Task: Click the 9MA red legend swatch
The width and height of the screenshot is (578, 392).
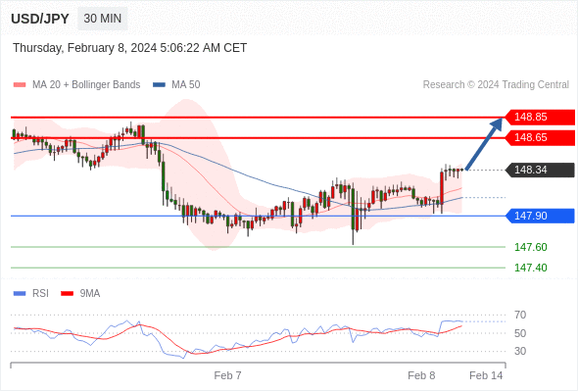Action: (67, 294)
